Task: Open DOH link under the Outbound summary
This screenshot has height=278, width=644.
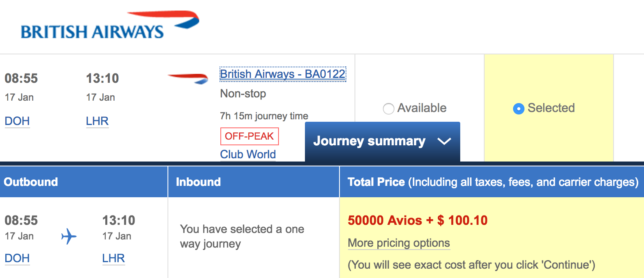Action: click(x=17, y=258)
